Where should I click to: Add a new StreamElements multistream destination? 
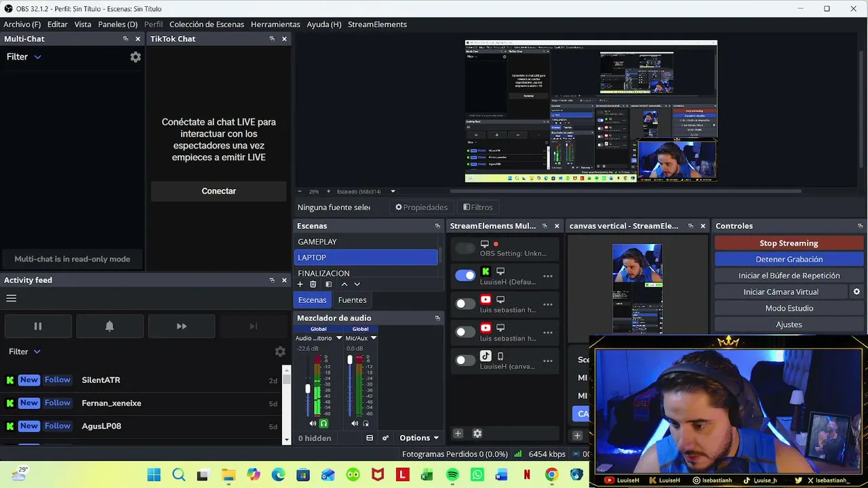(x=458, y=433)
